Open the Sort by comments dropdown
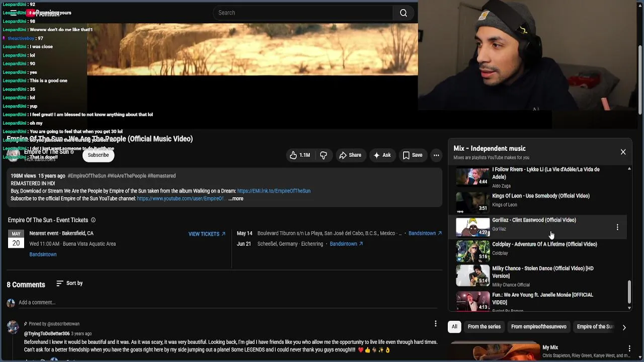 click(69, 284)
